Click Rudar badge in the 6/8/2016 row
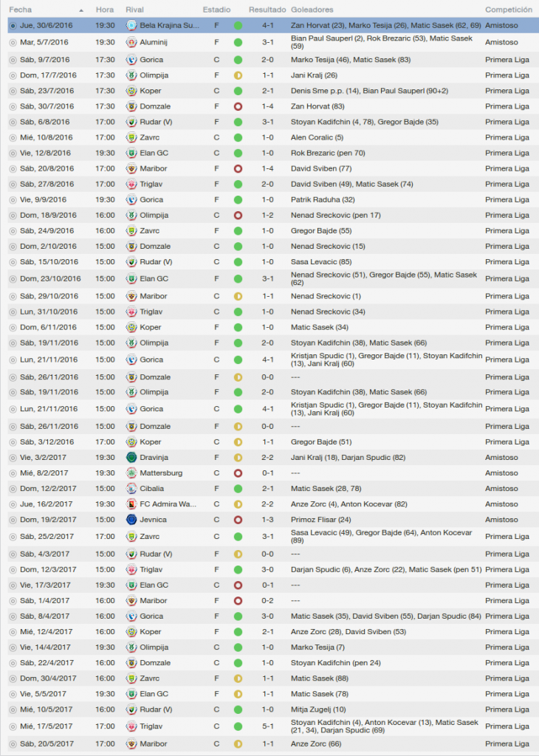Screen dimensions: 539x756 131,122
